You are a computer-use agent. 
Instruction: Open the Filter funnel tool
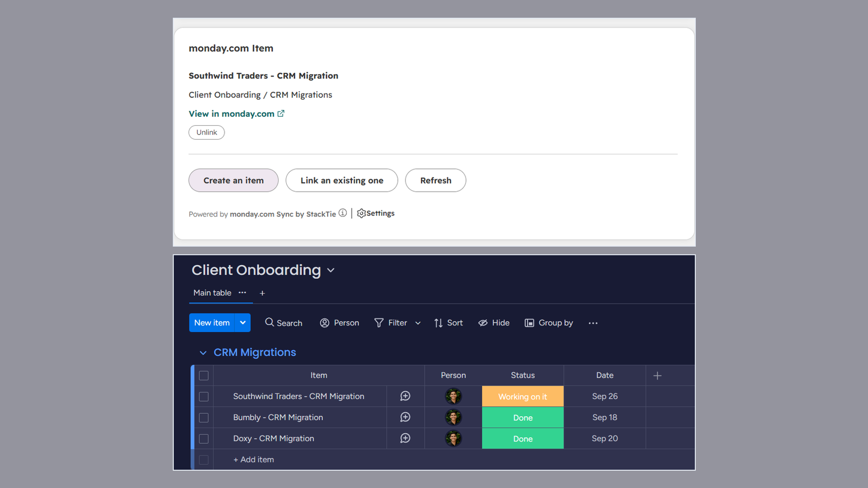coord(379,323)
